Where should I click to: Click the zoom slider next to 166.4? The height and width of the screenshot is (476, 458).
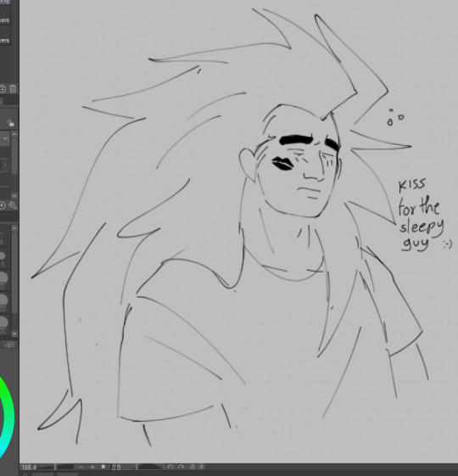click(55, 467)
